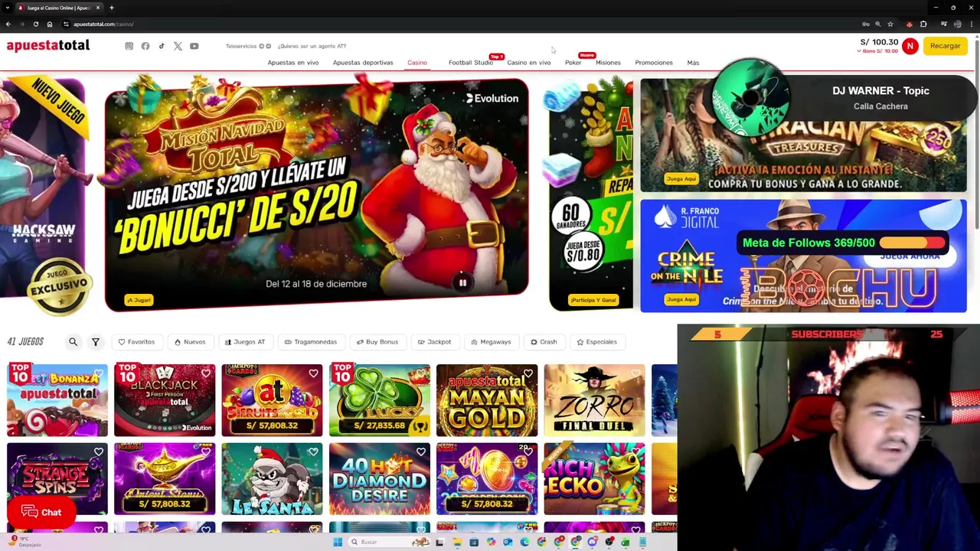980x551 pixels.
Task: Filter games by Juegos AT
Action: (x=244, y=342)
